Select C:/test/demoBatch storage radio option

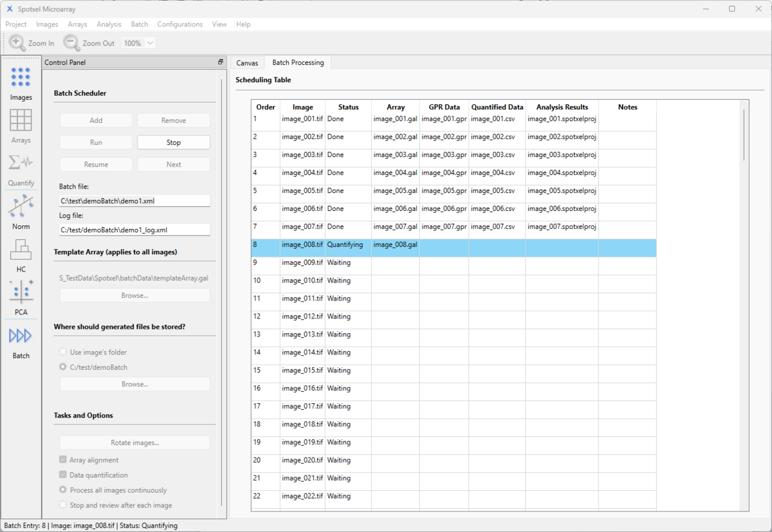(63, 367)
